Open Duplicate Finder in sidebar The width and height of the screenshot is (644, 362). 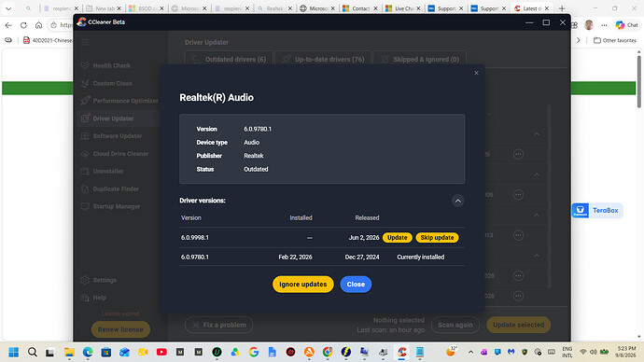tap(110, 188)
